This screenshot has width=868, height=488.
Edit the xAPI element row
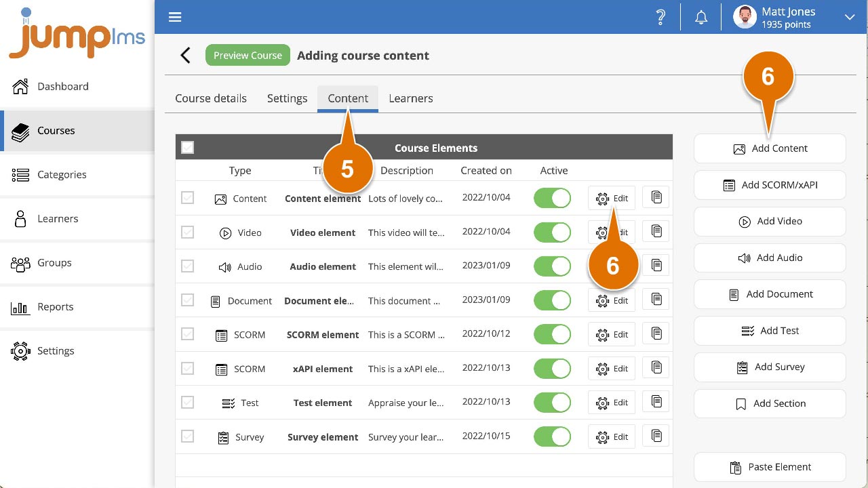point(612,368)
